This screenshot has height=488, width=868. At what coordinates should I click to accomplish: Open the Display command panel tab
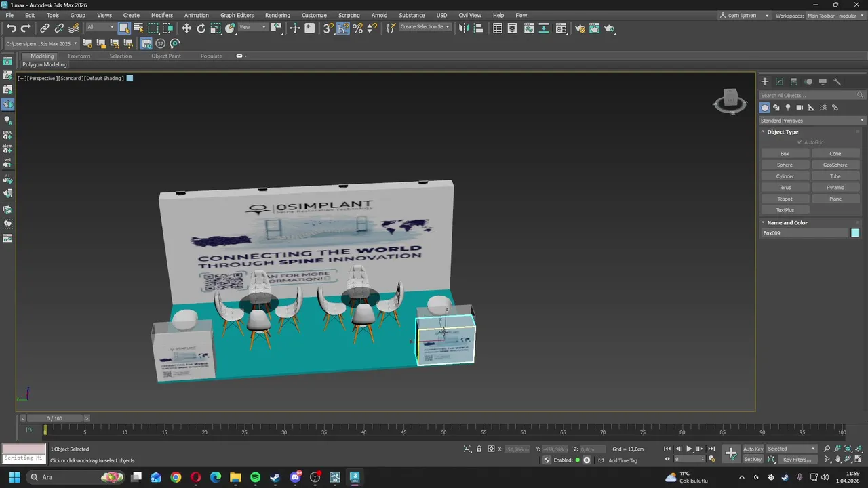(x=823, y=81)
